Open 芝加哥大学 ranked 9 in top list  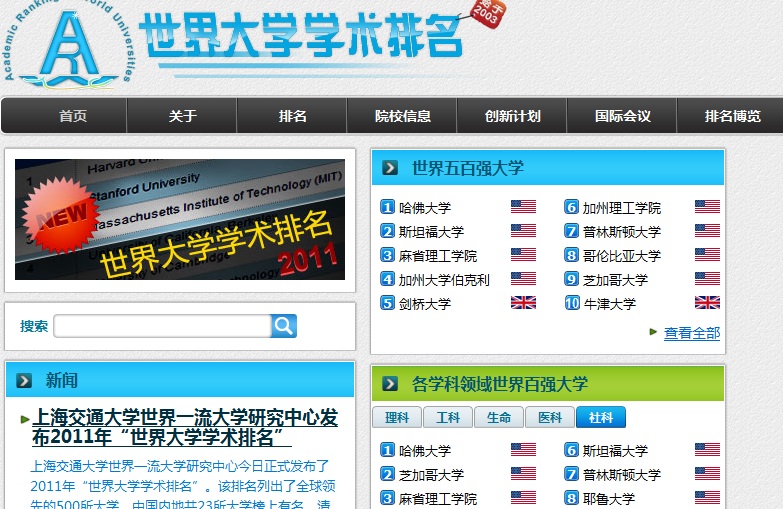pyautogui.click(x=615, y=280)
